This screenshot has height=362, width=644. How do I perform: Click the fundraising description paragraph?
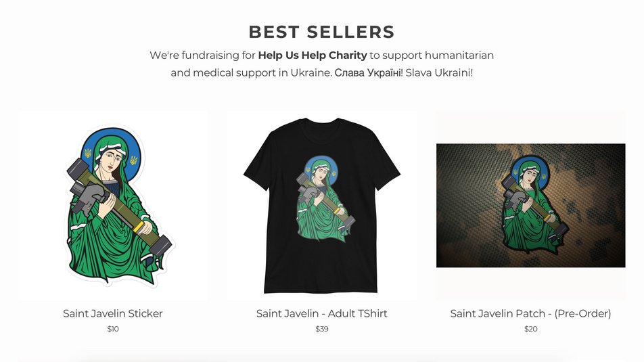(x=321, y=64)
